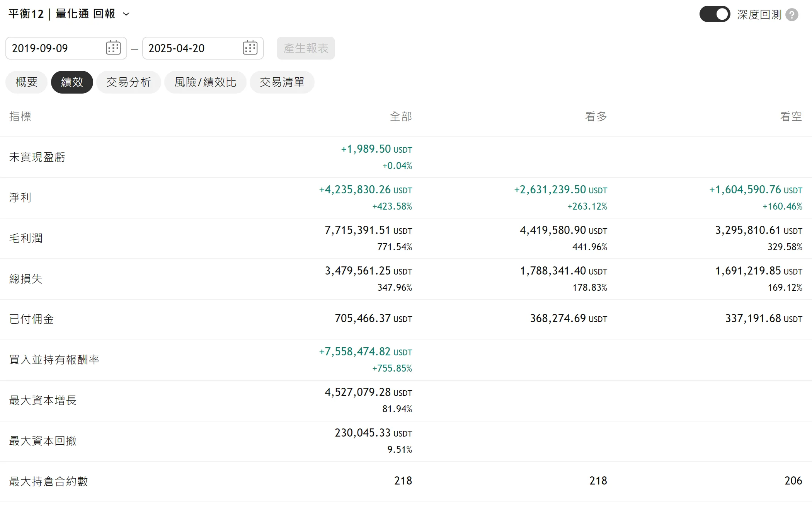This screenshot has width=812, height=505.
Task: Click the +2,631,239.50 USDT long net profit
Action: click(x=561, y=190)
